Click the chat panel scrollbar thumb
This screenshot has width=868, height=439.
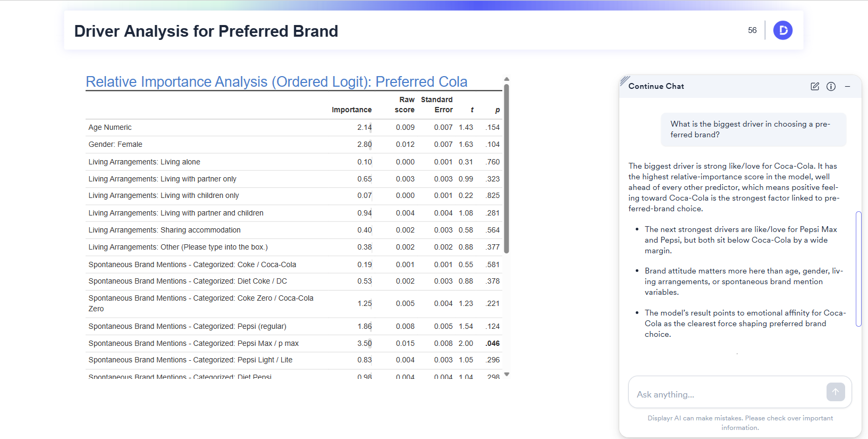(858, 269)
